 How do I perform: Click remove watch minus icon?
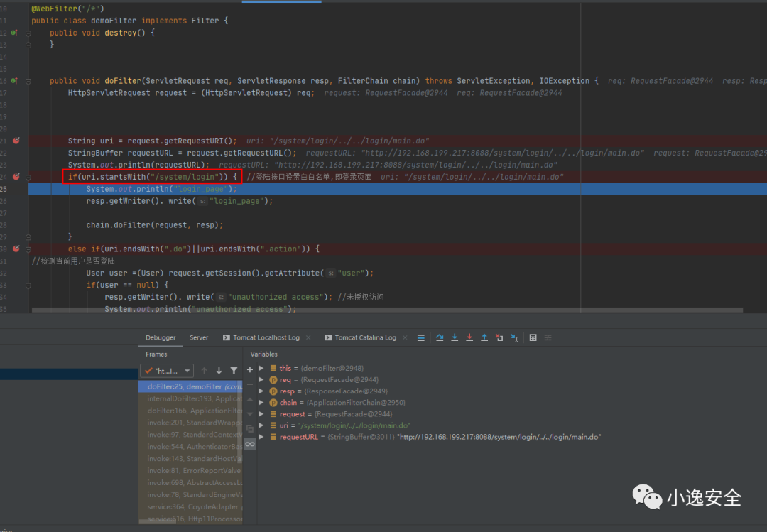click(250, 385)
